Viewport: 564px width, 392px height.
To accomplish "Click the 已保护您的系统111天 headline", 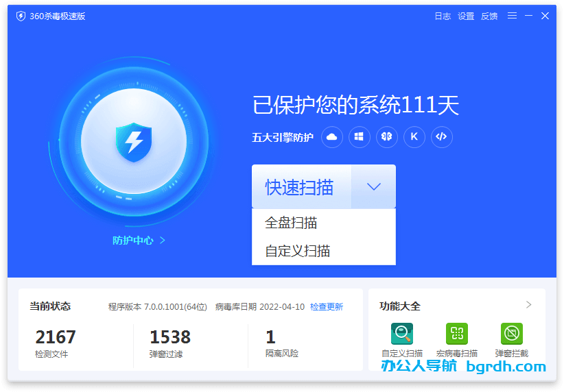I will (x=355, y=105).
